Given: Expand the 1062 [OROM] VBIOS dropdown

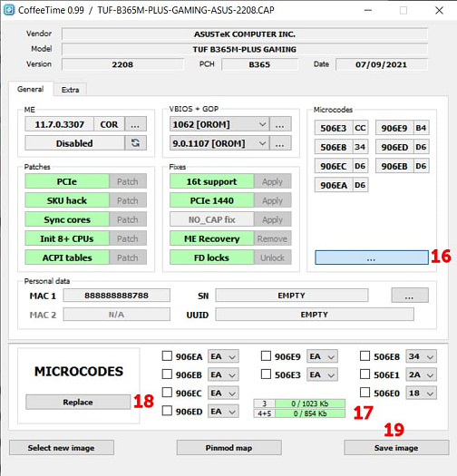Looking at the screenshot, I should (x=219, y=124).
